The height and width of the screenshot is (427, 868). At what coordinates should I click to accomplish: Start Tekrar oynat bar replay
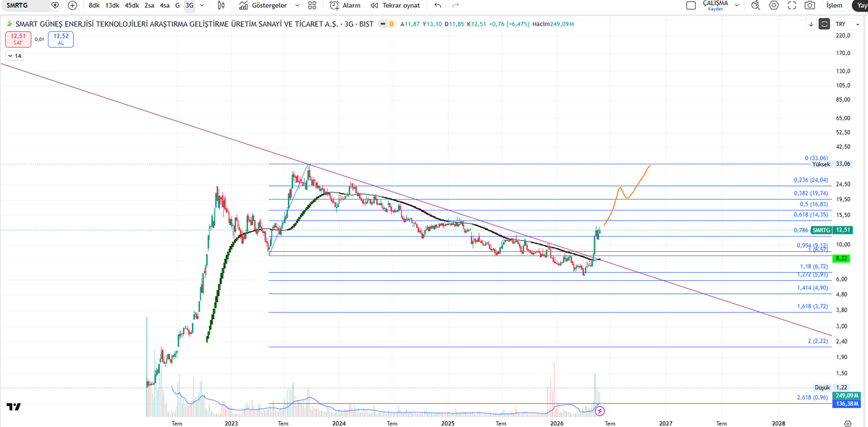click(x=395, y=5)
